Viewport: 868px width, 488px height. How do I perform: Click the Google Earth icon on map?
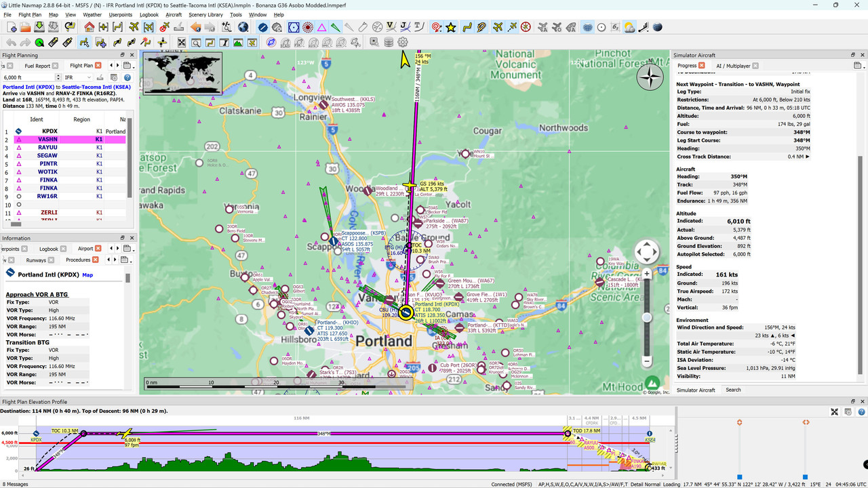point(652,383)
